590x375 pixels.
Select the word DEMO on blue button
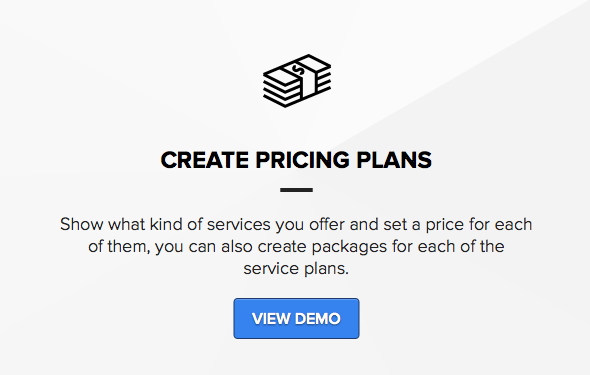click(318, 319)
